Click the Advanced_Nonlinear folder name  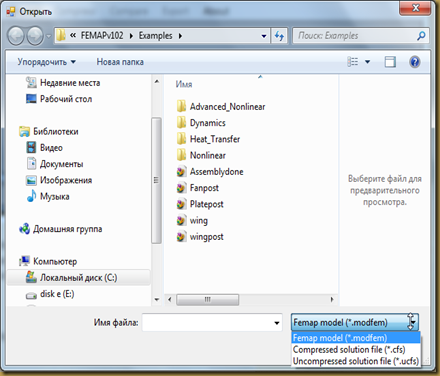(x=228, y=107)
